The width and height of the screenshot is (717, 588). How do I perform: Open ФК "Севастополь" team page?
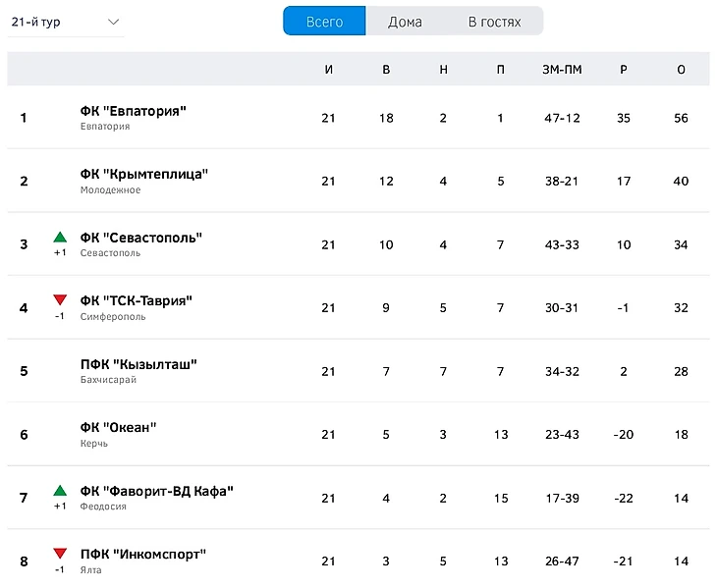[141, 238]
